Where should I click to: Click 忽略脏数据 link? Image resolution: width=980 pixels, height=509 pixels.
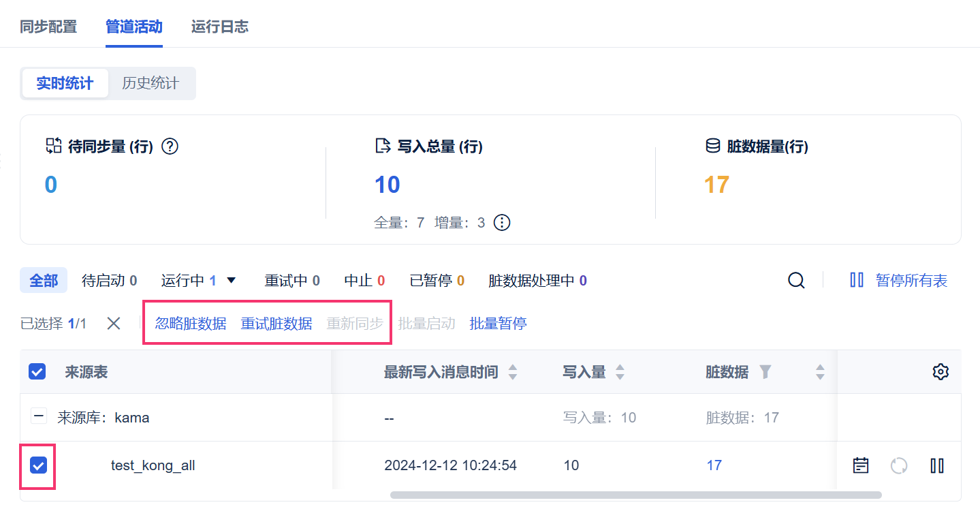pyautogui.click(x=191, y=324)
